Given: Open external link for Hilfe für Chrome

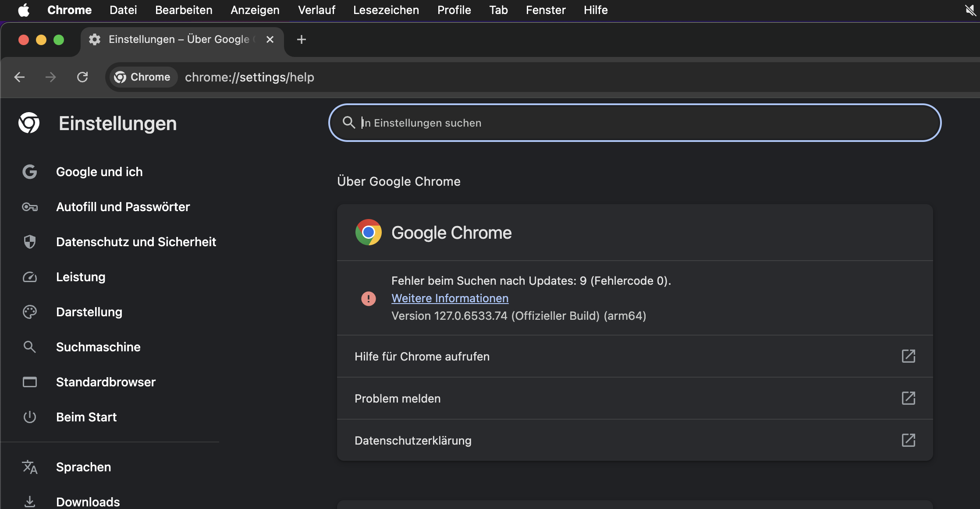Looking at the screenshot, I should click(908, 356).
